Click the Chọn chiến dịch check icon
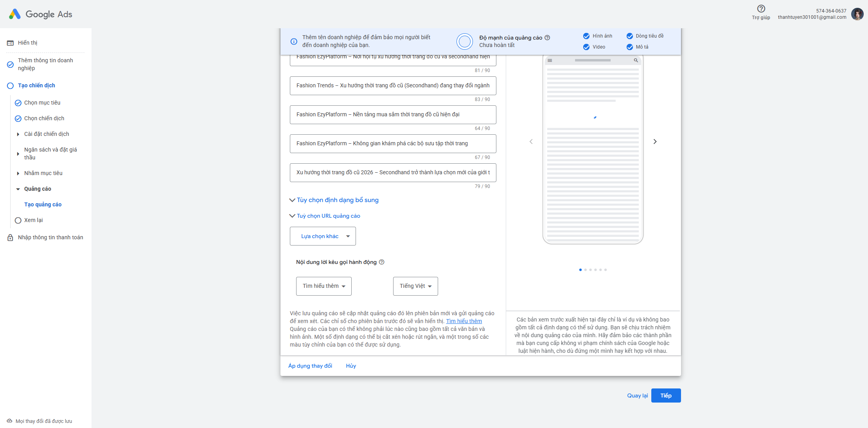This screenshot has width=868, height=428. (x=18, y=119)
